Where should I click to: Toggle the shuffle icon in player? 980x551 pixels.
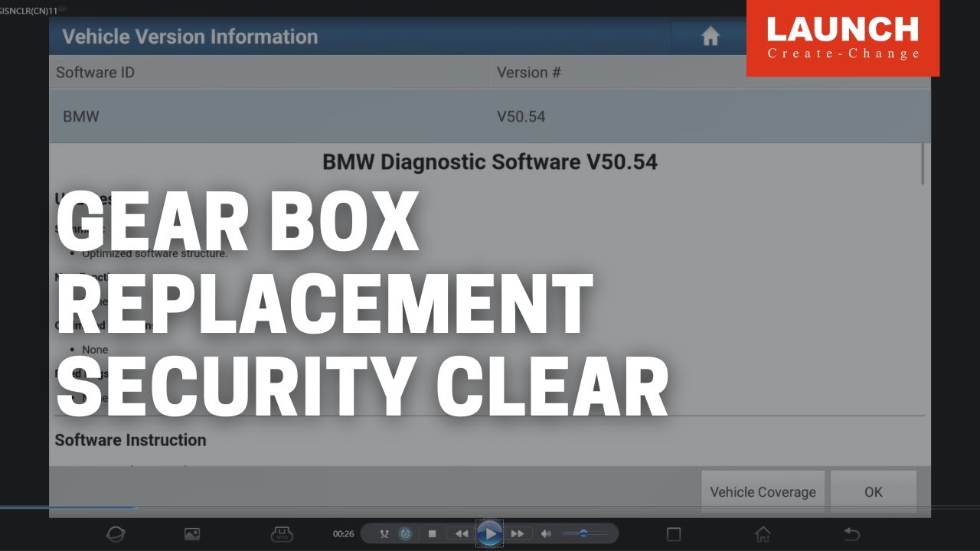pos(385,533)
